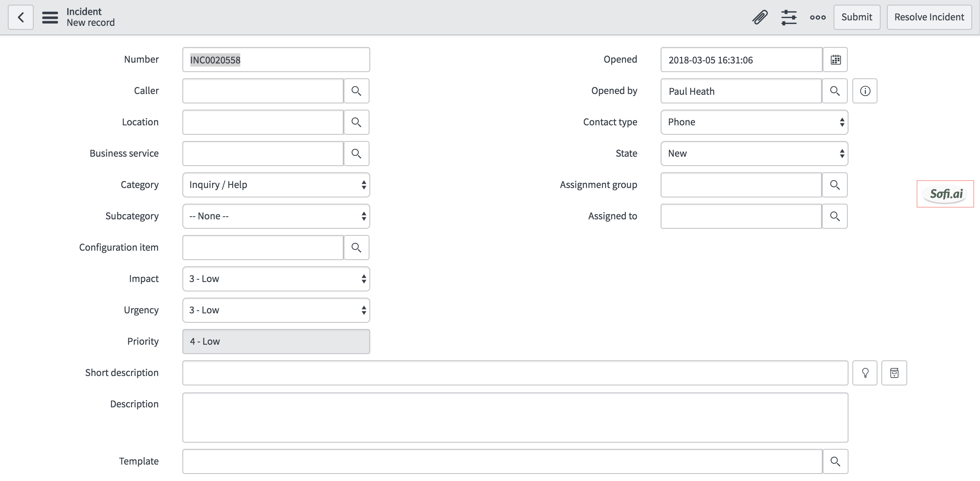Open the Urgency dropdown
Viewport: 980px width, 481px height.
(276, 310)
